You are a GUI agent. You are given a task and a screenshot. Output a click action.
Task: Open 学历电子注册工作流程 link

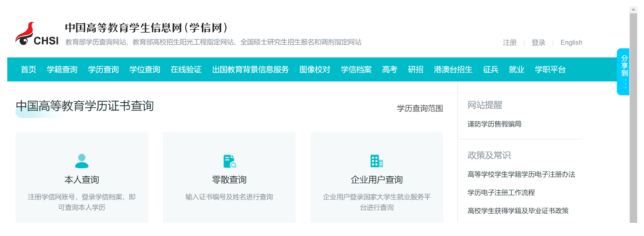coord(502,192)
